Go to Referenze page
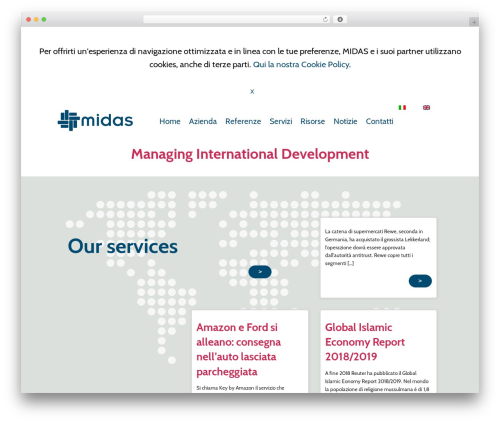This screenshot has height=423, width=500. pyautogui.click(x=243, y=121)
